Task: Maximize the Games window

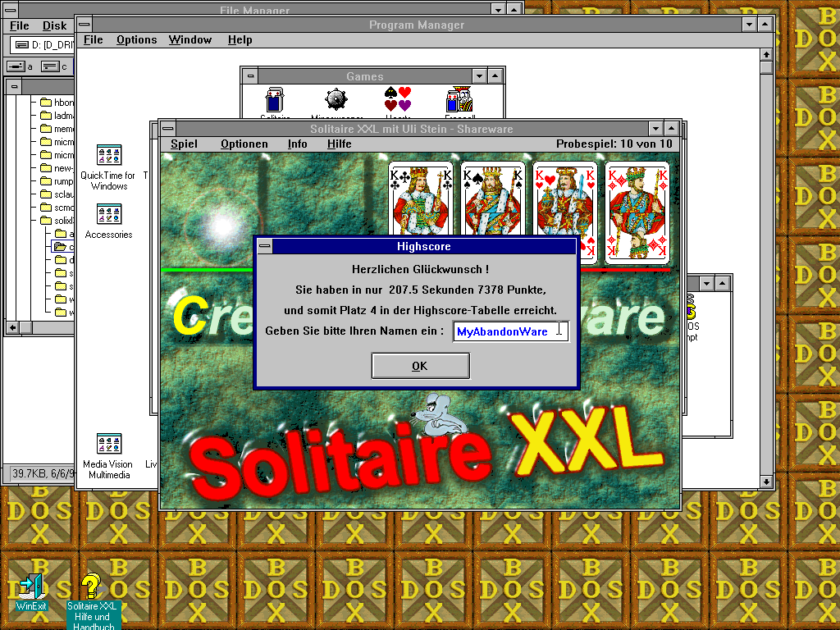Action: coord(495,76)
